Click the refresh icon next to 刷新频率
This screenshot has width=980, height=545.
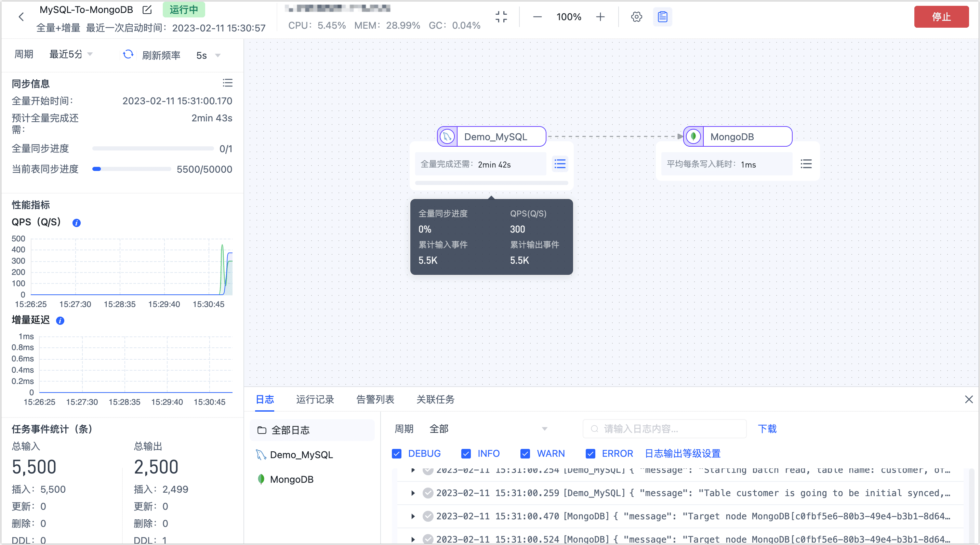(128, 54)
